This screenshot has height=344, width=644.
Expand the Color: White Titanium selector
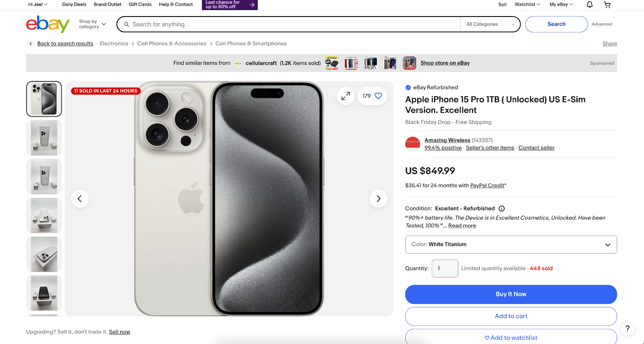click(510, 245)
